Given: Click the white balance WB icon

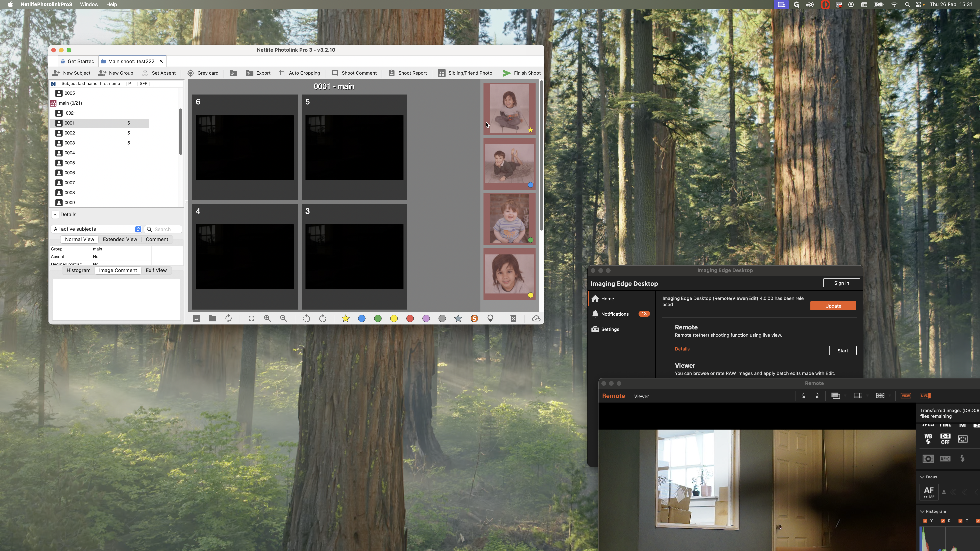Looking at the screenshot, I should (x=928, y=439).
